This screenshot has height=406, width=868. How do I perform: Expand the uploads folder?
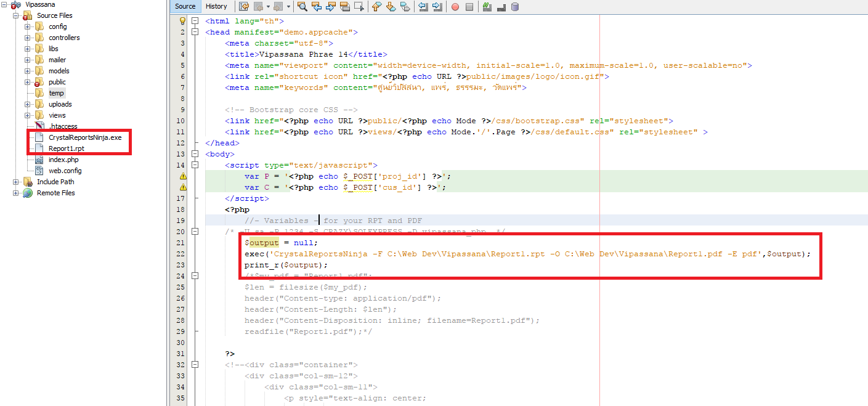pyautogui.click(x=27, y=104)
